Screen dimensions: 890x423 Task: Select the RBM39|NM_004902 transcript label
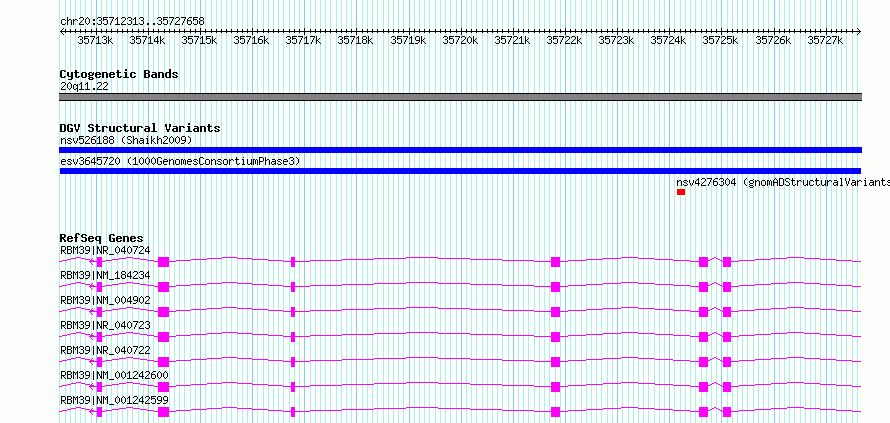(105, 300)
